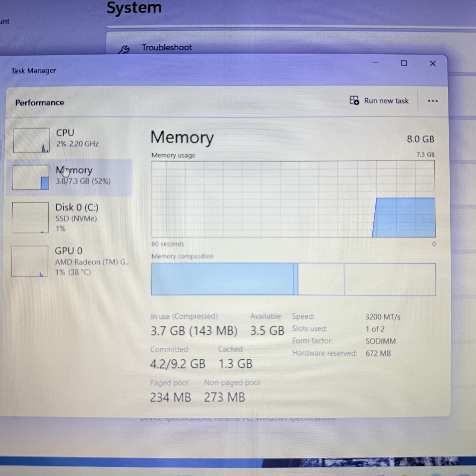Screen dimensions: 476x476
Task: Click the Disk 0 mini graph thumbnail
Action: click(30, 218)
